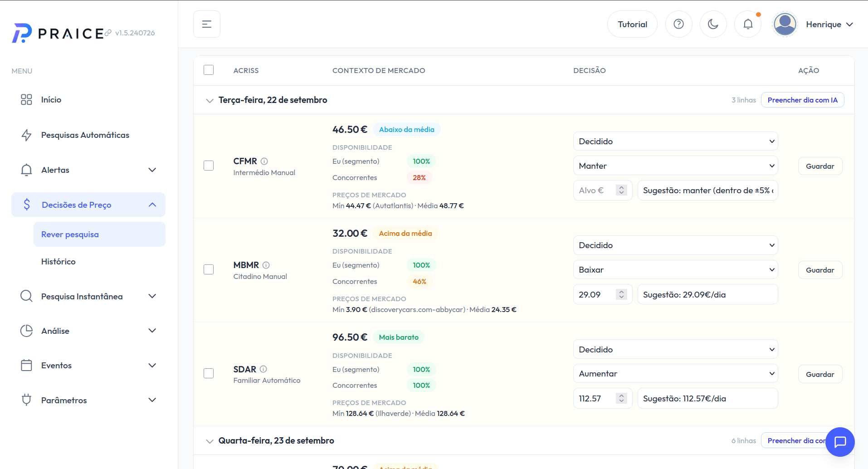The image size is (868, 469).
Task: Open the Baixar action dropdown for MBMR
Action: coord(675,270)
